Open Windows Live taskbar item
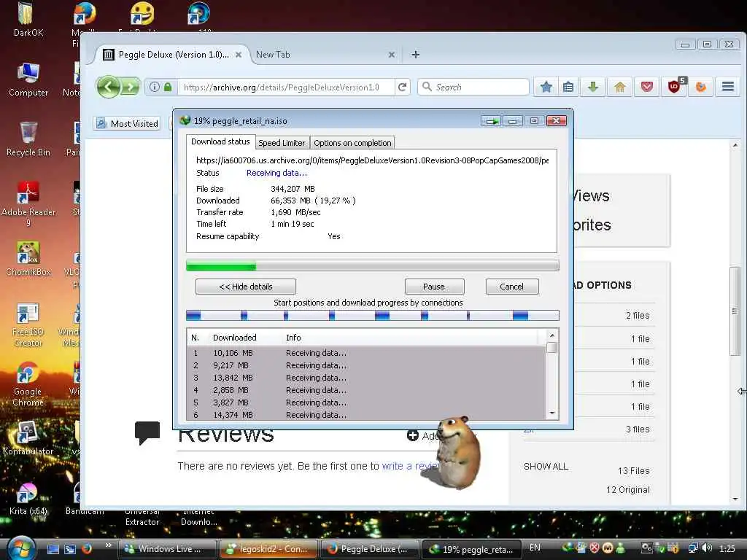This screenshot has height=560, width=747. tap(167, 549)
